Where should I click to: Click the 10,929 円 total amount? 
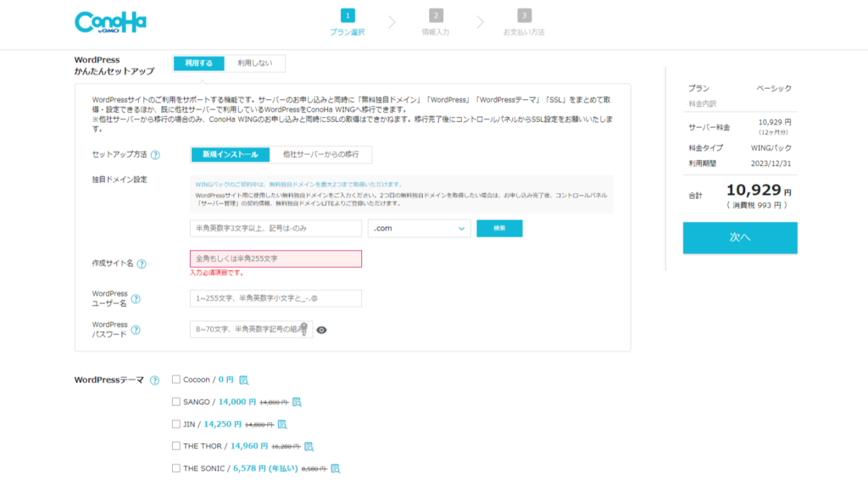759,191
